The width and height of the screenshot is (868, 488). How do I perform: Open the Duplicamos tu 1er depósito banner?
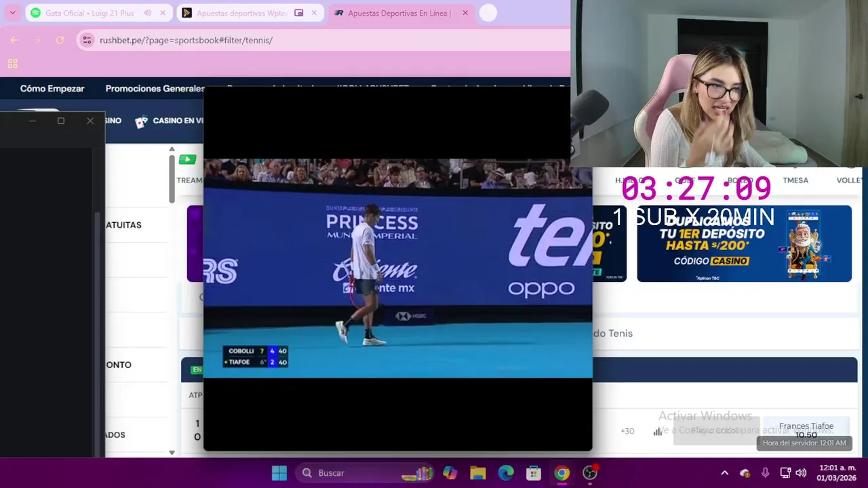coord(744,243)
